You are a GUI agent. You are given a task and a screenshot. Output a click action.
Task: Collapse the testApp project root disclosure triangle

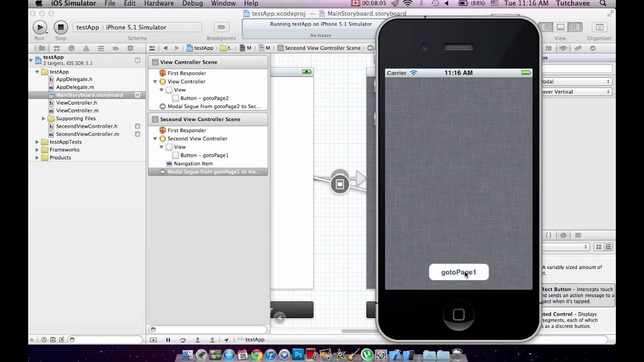[31, 60]
